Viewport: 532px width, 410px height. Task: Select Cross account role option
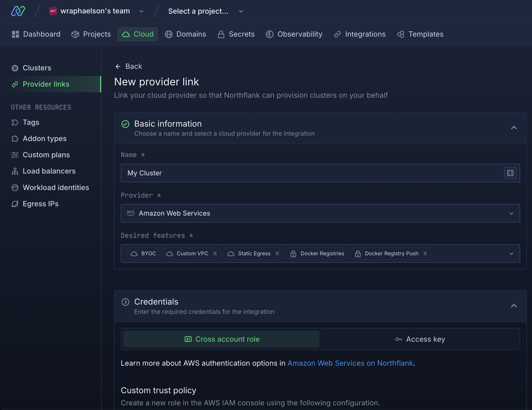point(221,339)
